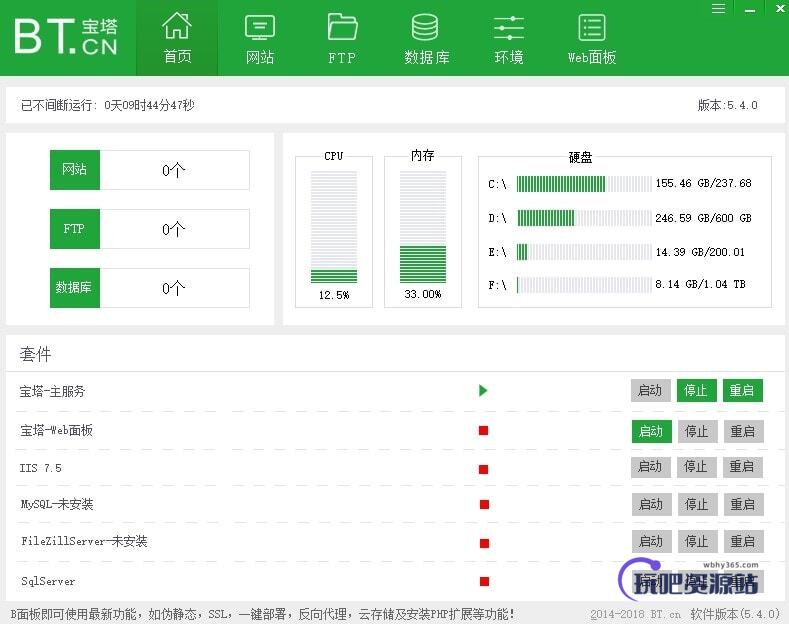Viewport: 789px width, 624px height.
Task: Start the IIS 7.5 service
Action: click(650, 467)
